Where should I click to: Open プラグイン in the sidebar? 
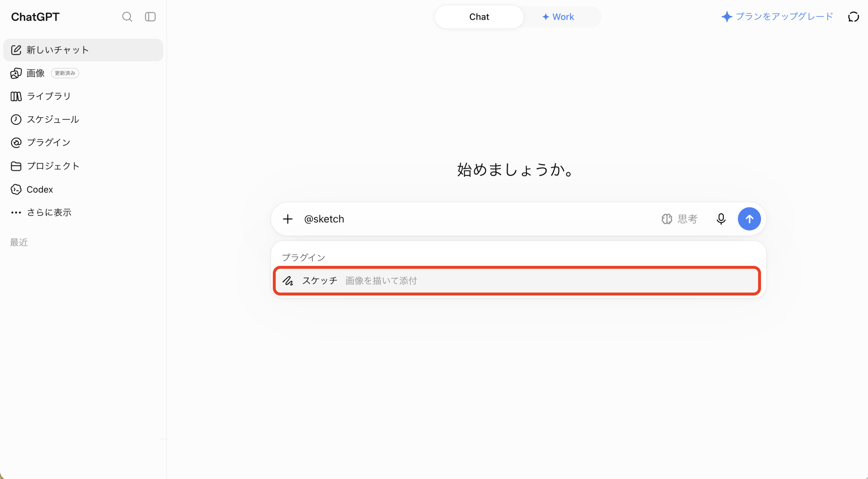(83, 142)
